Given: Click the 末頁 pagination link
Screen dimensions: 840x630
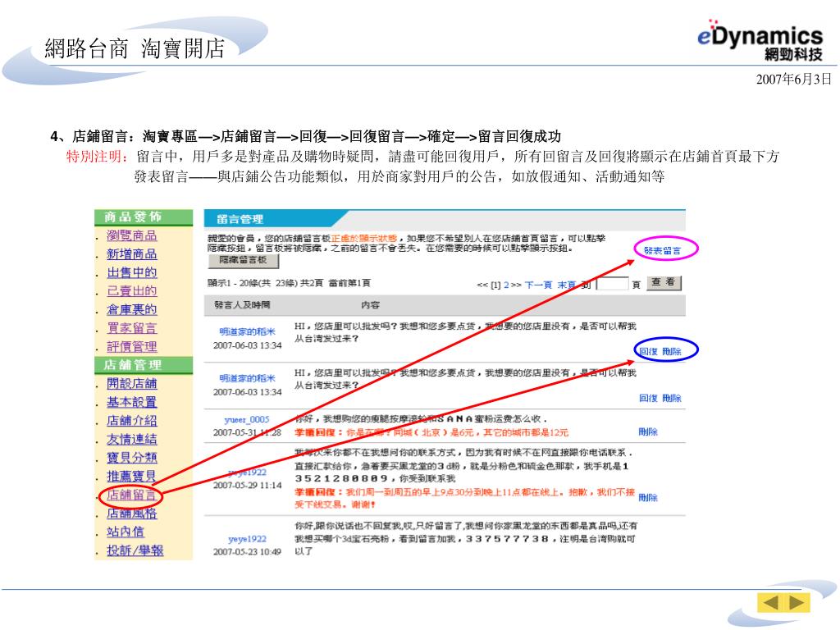Looking at the screenshot, I should click(566, 285).
